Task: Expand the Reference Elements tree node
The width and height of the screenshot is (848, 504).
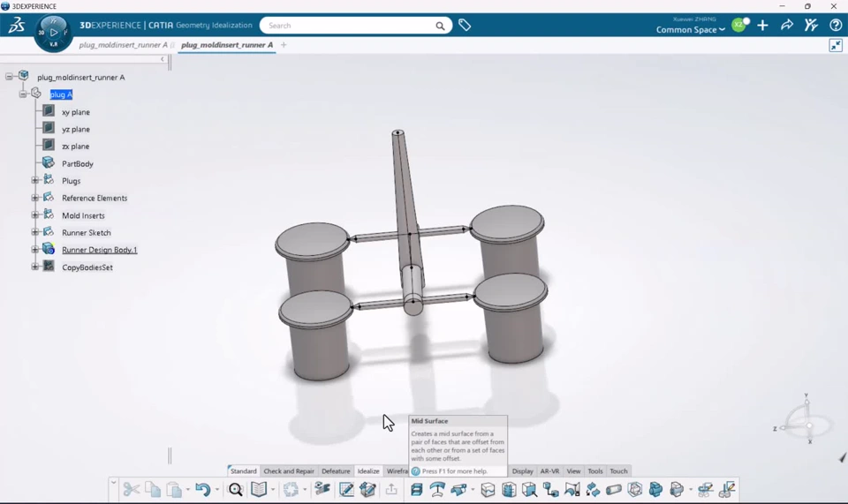Action: (35, 198)
